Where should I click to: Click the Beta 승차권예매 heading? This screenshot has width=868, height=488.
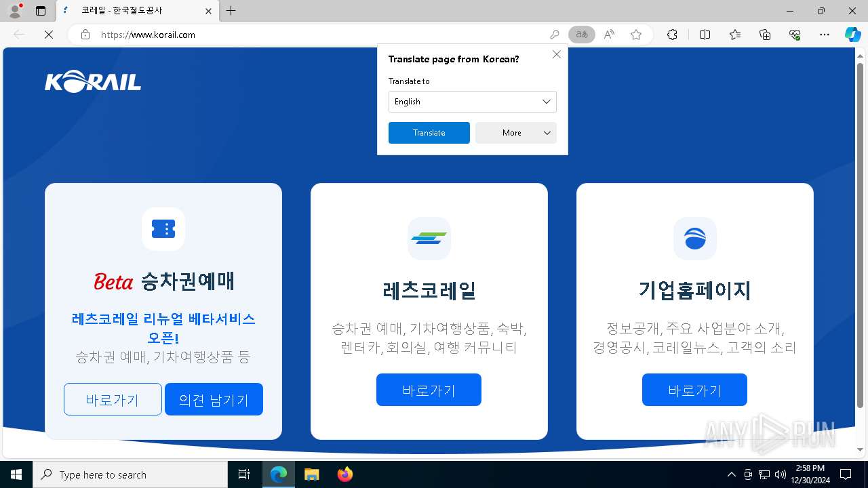(x=163, y=281)
